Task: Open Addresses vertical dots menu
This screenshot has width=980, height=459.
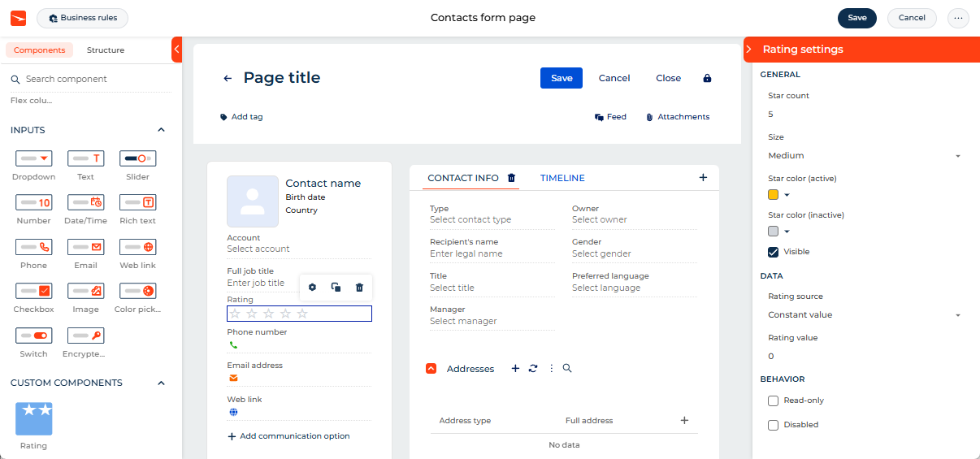Action: click(x=551, y=369)
